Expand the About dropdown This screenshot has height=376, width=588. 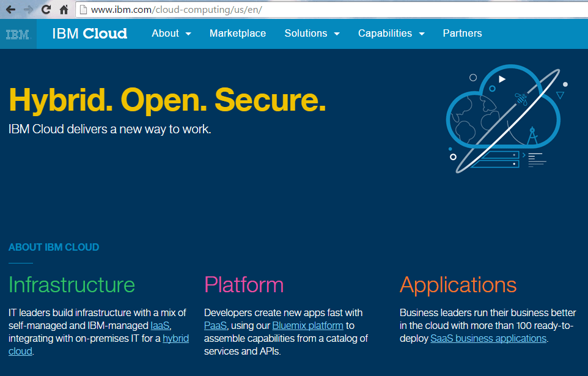click(171, 34)
